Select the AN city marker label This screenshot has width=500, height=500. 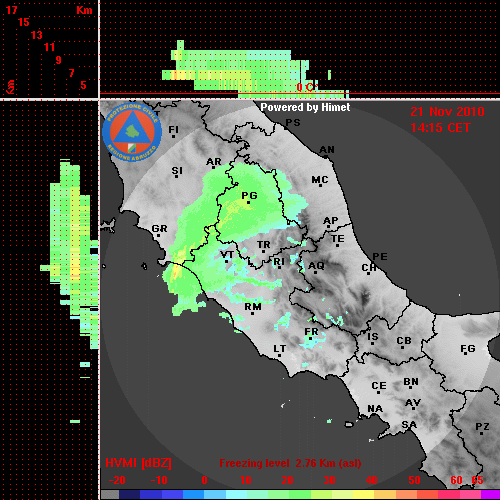click(327, 150)
